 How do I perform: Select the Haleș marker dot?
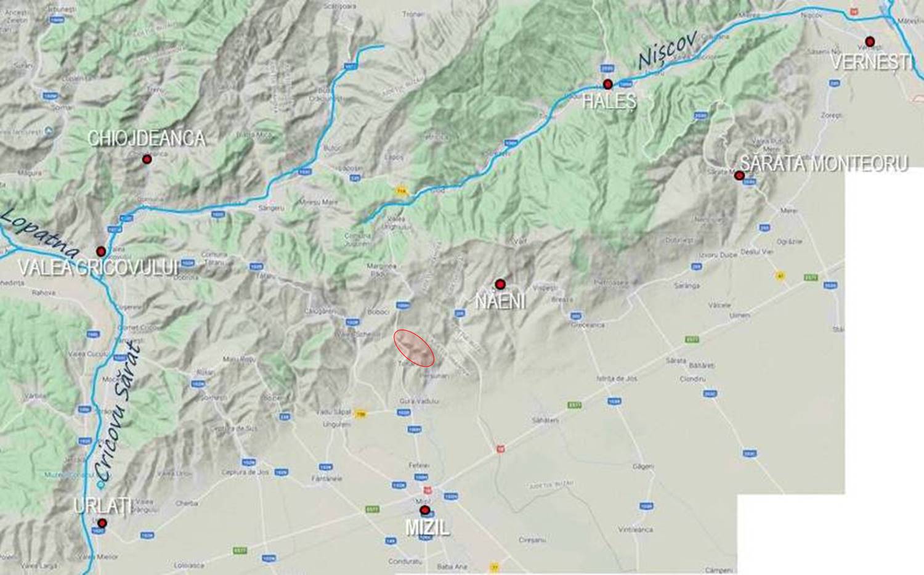[608, 84]
